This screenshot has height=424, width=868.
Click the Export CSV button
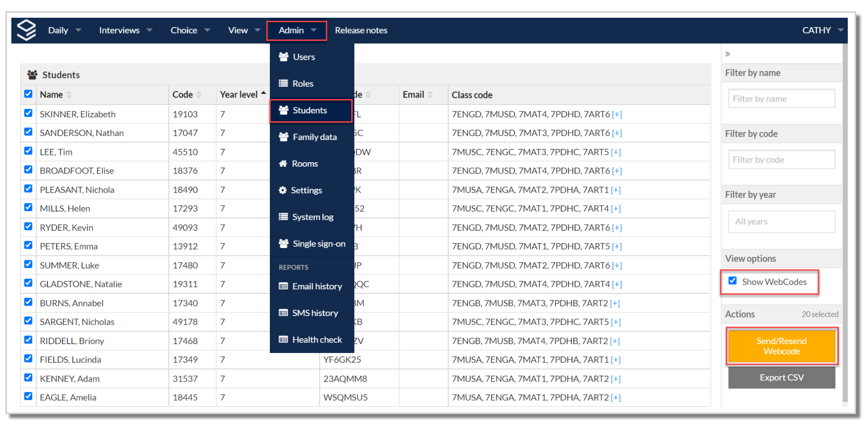coord(782,378)
